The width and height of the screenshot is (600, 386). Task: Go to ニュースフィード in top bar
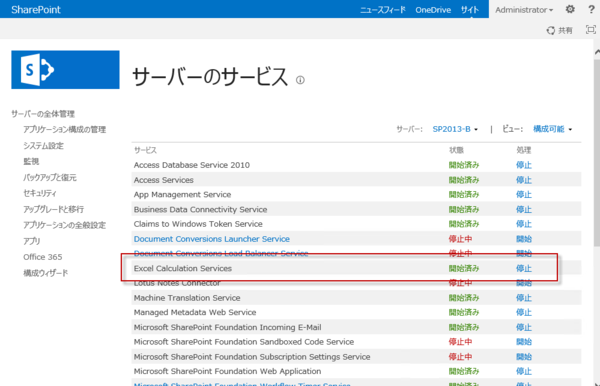coord(383,10)
